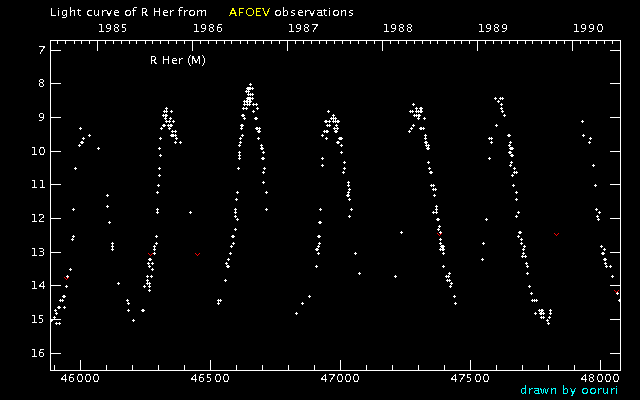Click the red data point just left of 46500
The width and height of the screenshot is (640, 400).
198,255
